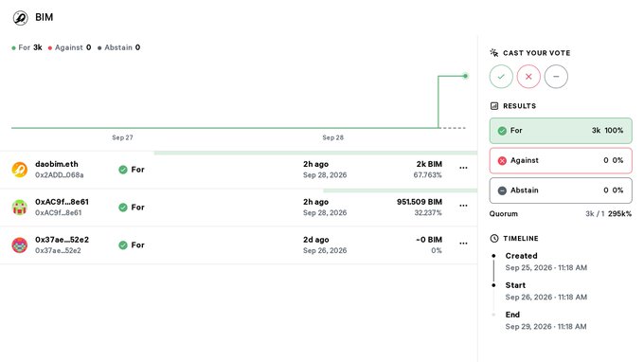
Task: Click the Abstain legend item above chart
Action: point(118,47)
